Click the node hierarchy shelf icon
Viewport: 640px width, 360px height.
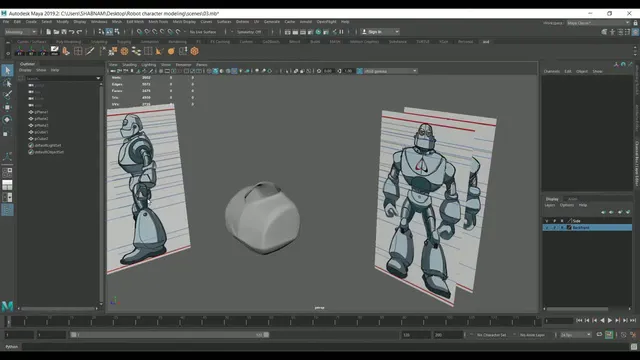(136, 51)
